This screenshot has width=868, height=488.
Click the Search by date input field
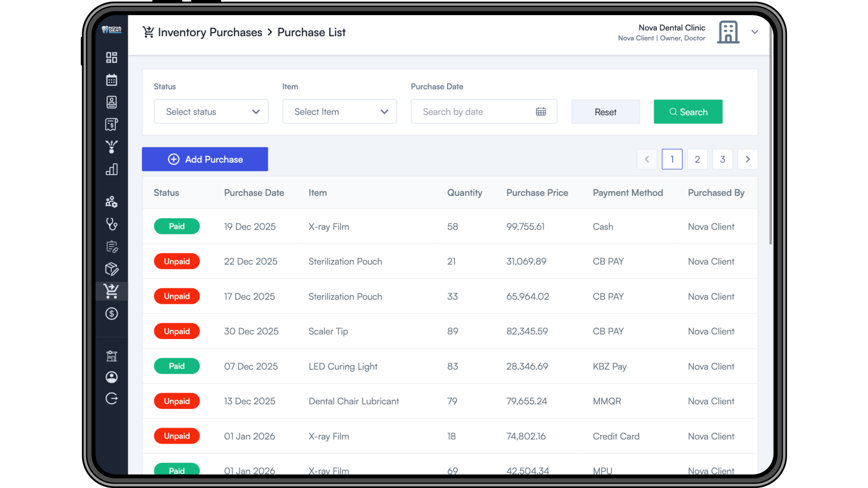(x=475, y=111)
